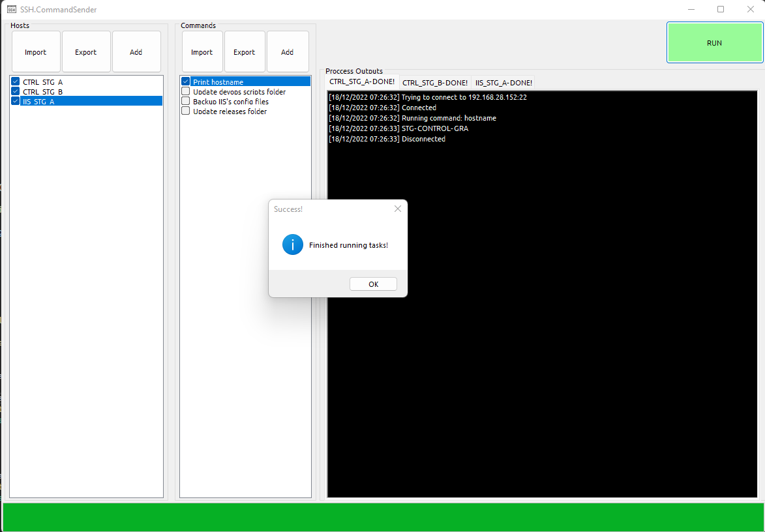Enable the Update devops scripts folder checkbox
Viewport: 765px width, 532px height.
click(185, 91)
